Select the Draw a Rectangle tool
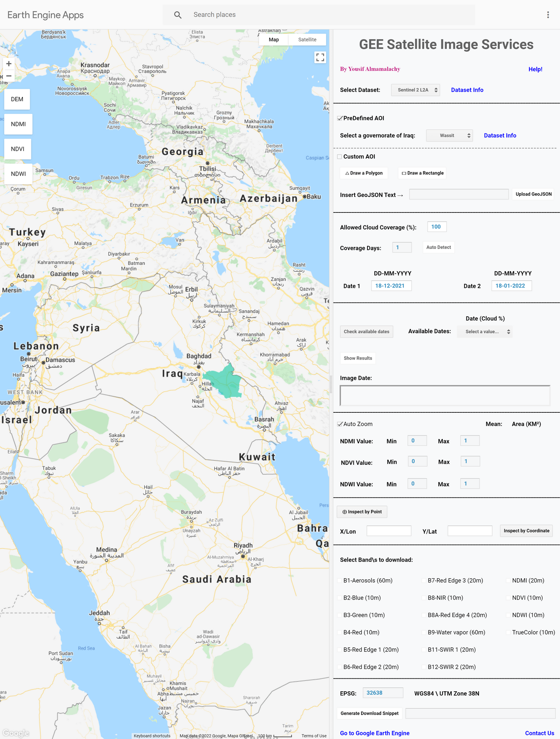 tap(422, 173)
